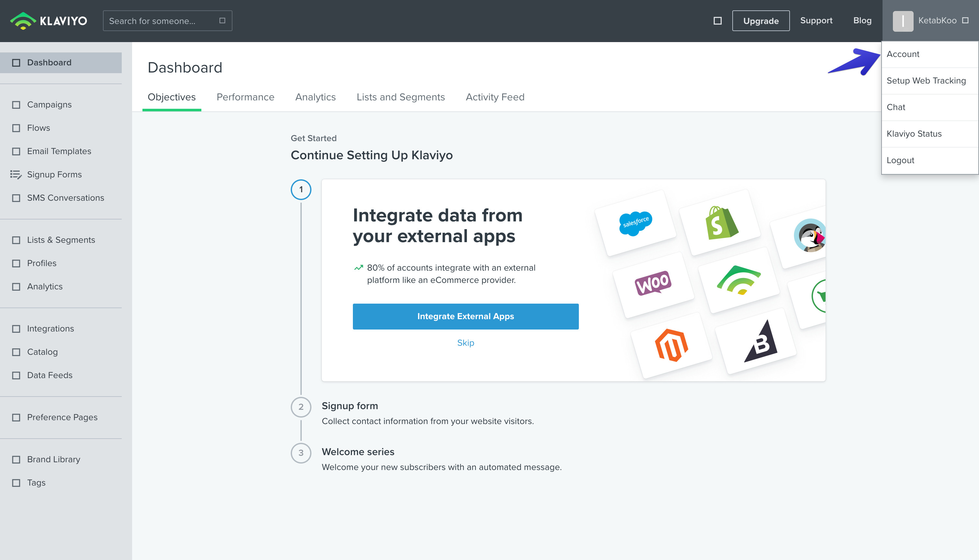Choose Setup Web Tracking menu entry

point(930,81)
